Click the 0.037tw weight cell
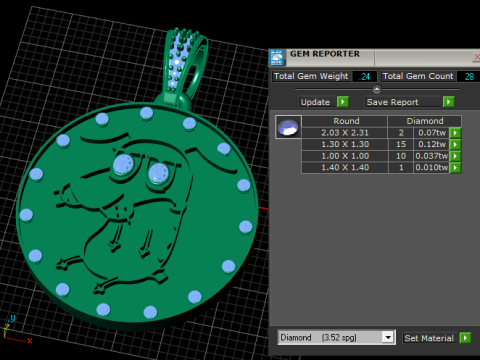The width and height of the screenshot is (480, 360). [432, 156]
